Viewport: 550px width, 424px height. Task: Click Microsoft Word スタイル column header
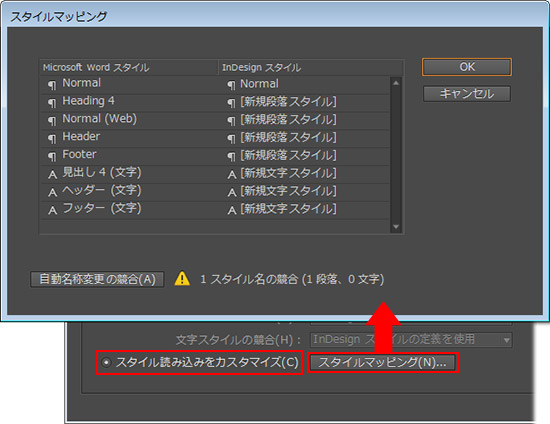point(129,67)
